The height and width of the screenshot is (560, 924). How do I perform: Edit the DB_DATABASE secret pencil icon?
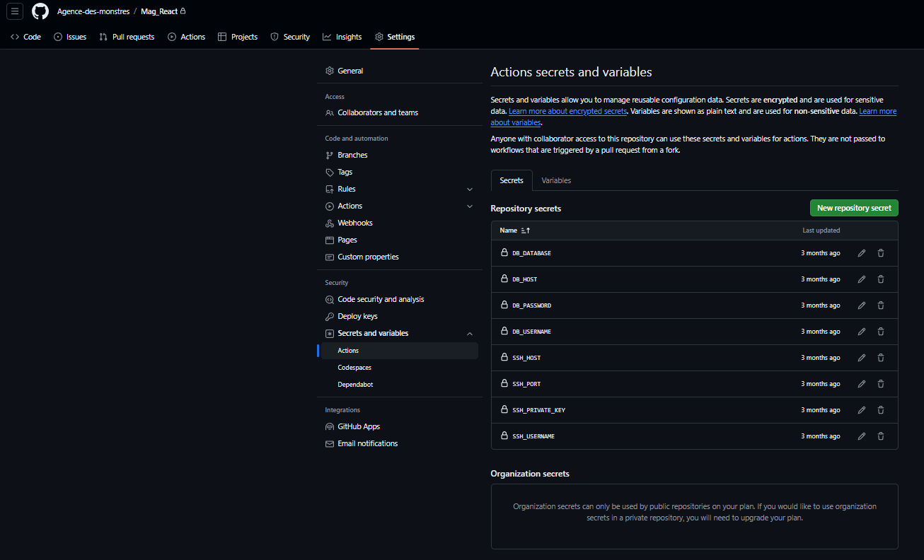861,253
